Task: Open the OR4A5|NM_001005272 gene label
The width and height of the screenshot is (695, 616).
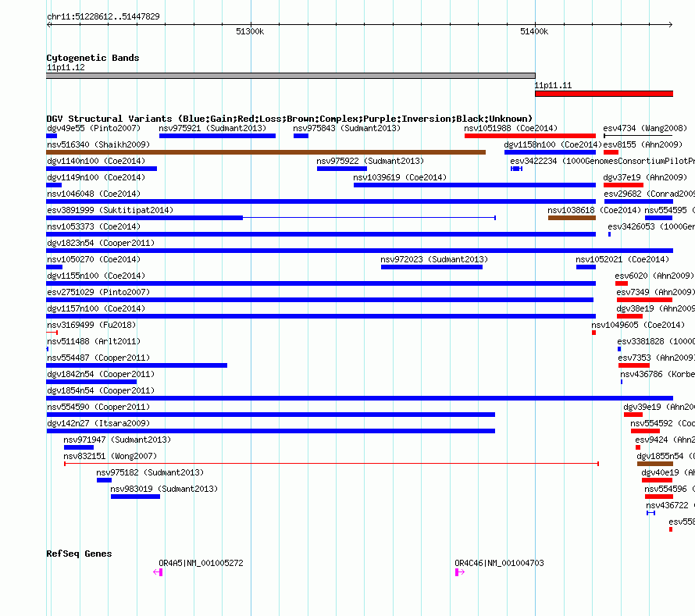Action: [201, 563]
